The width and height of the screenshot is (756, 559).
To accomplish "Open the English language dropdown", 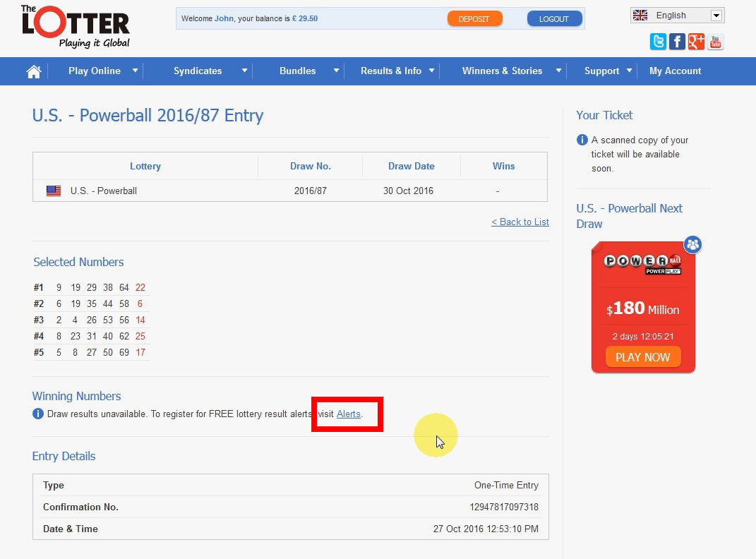I will [677, 16].
